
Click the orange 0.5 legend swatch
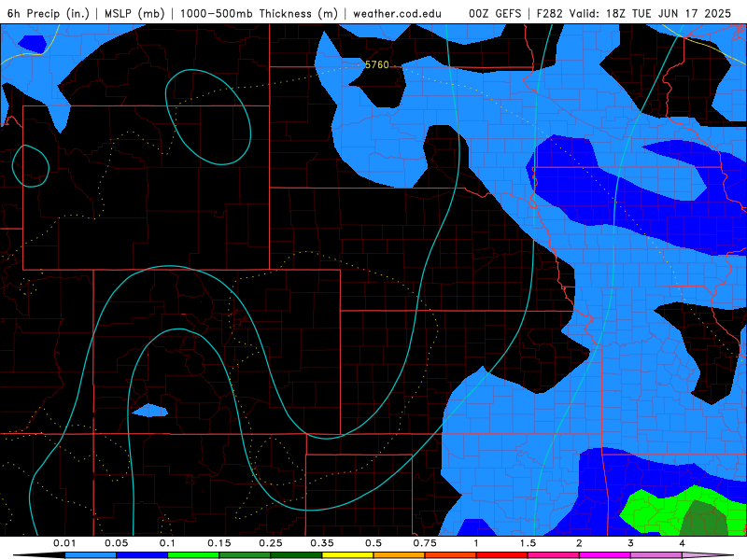(x=400, y=555)
